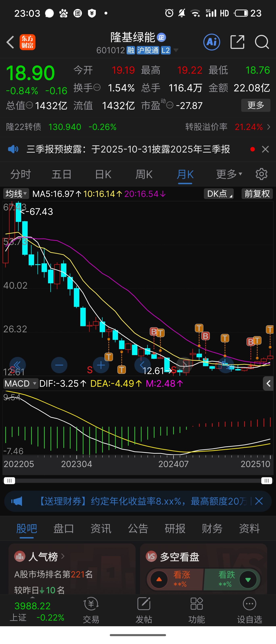This screenshot has height=644, width=276.
Task: Expand the 更多 chart period dropdown
Action: click(x=229, y=174)
